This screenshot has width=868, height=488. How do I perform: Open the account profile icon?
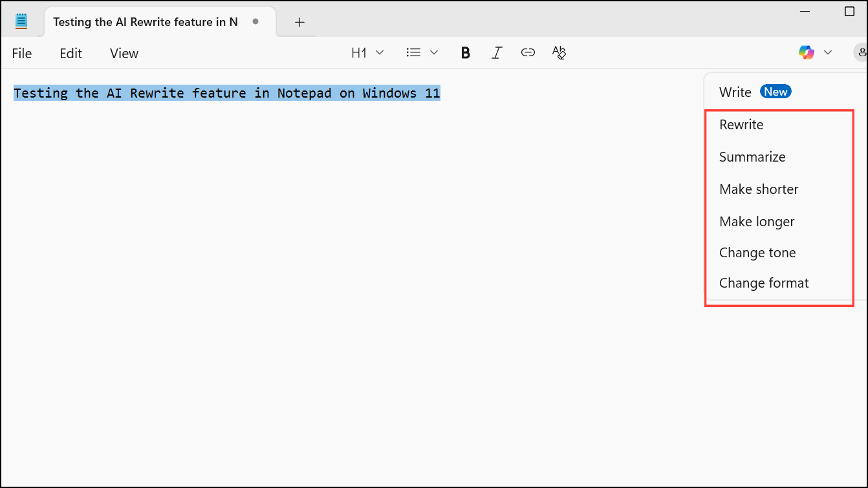tap(861, 53)
